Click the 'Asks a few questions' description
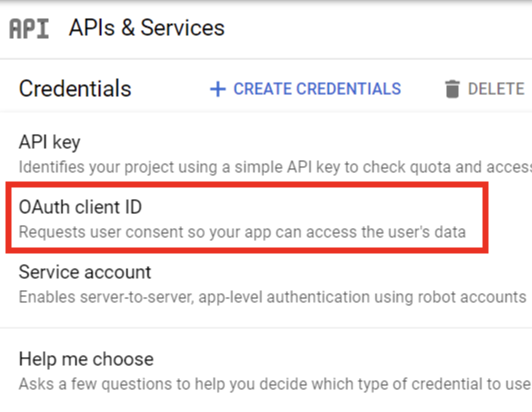 (x=274, y=384)
